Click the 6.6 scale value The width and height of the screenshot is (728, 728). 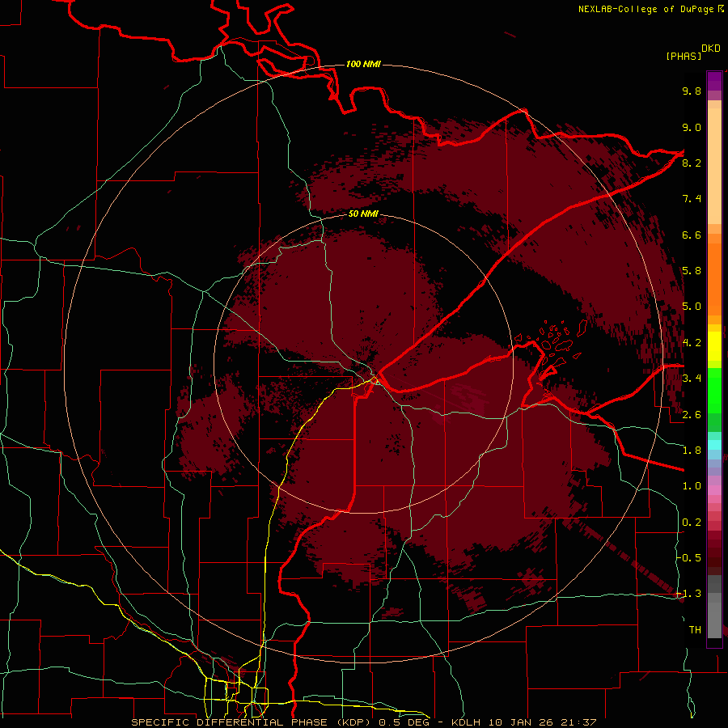[x=692, y=235]
